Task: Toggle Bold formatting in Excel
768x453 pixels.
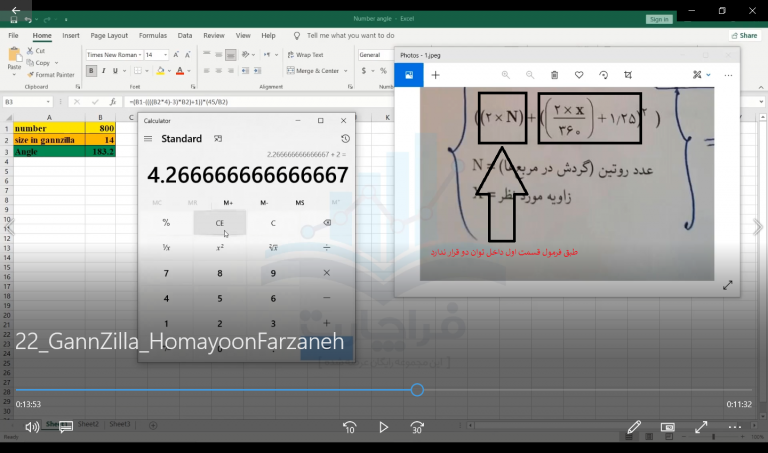Action: 91,71
